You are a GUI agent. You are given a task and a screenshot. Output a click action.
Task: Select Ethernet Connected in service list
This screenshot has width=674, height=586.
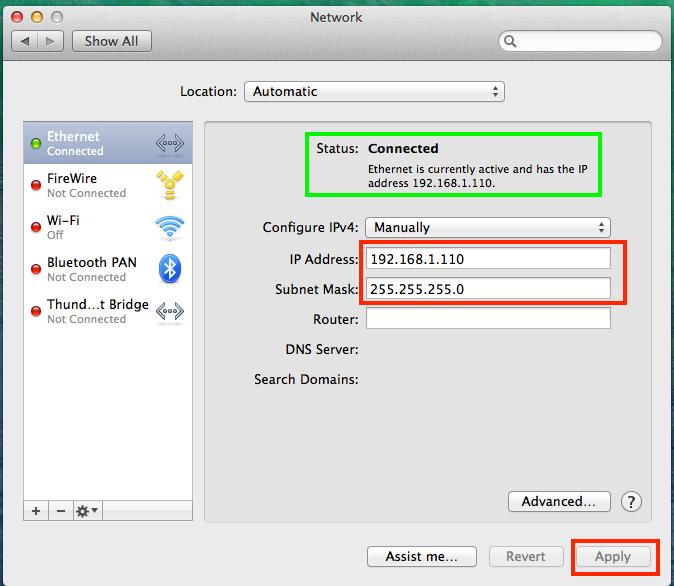pyautogui.click(x=108, y=143)
